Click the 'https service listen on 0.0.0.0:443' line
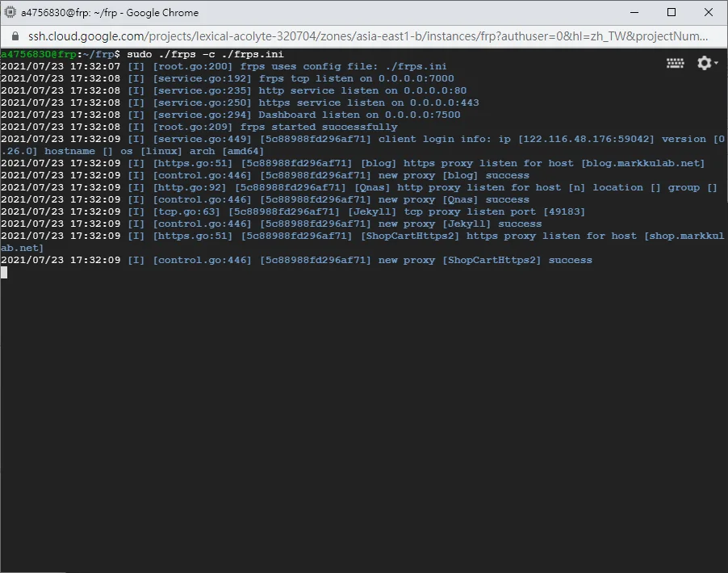 coord(369,102)
